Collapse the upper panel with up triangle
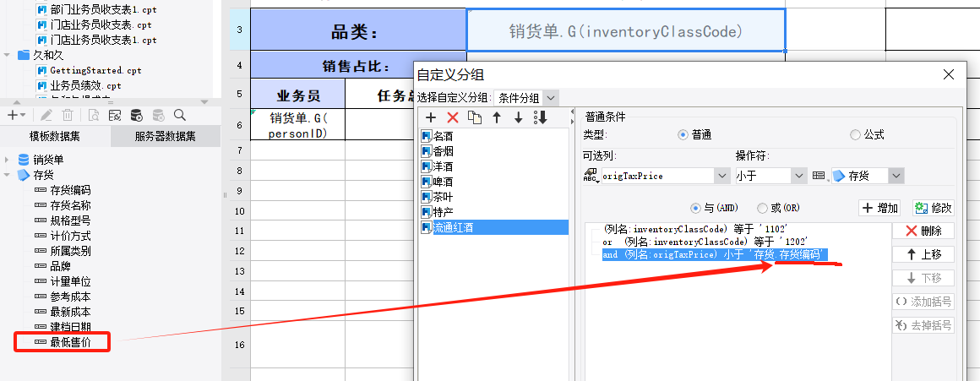 (17, 102)
